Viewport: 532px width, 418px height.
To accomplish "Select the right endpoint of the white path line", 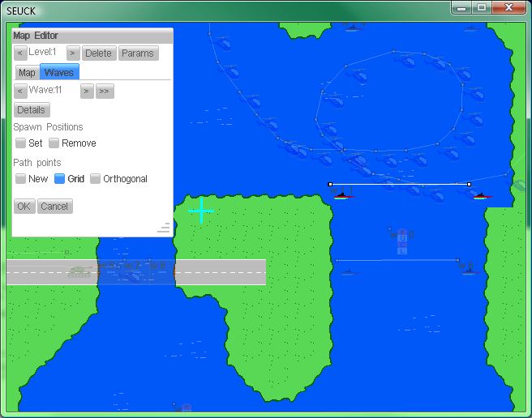I will [470, 184].
